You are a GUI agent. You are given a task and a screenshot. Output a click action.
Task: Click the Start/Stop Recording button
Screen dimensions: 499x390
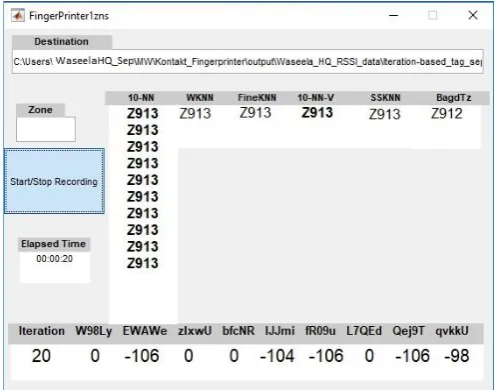coord(54,181)
